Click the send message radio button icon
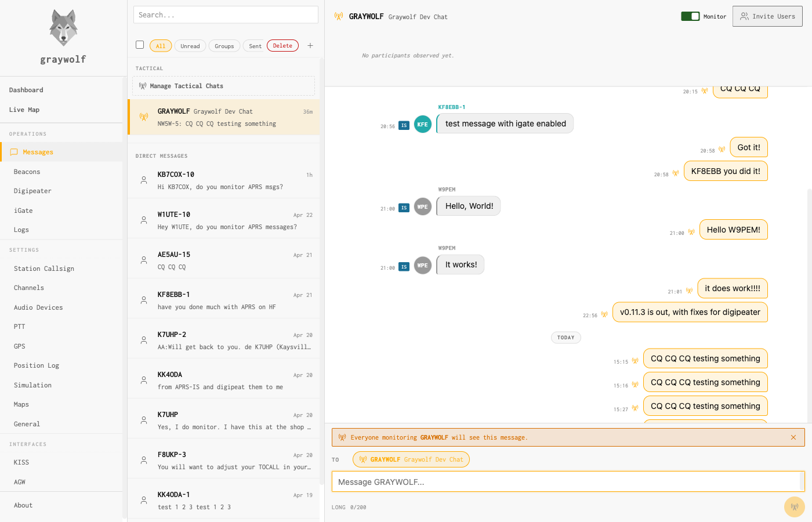Viewport: 812px width, 522px height. tap(795, 507)
